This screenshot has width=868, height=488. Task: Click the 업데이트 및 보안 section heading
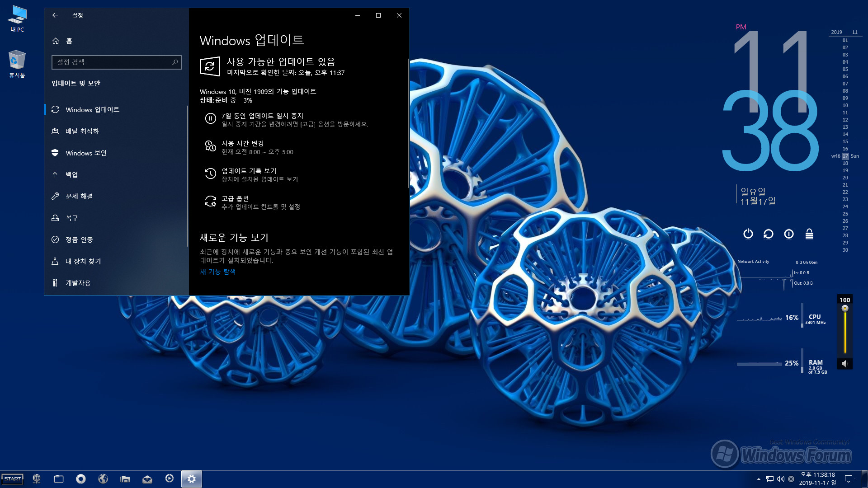[76, 83]
